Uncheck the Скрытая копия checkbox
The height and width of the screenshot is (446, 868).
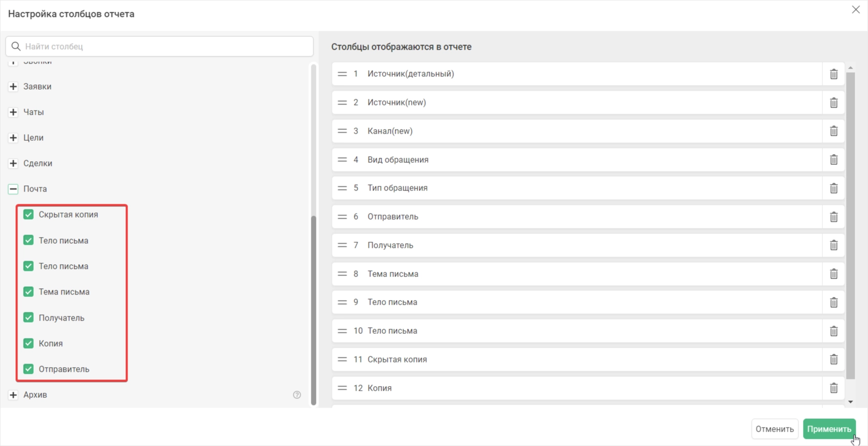(29, 215)
